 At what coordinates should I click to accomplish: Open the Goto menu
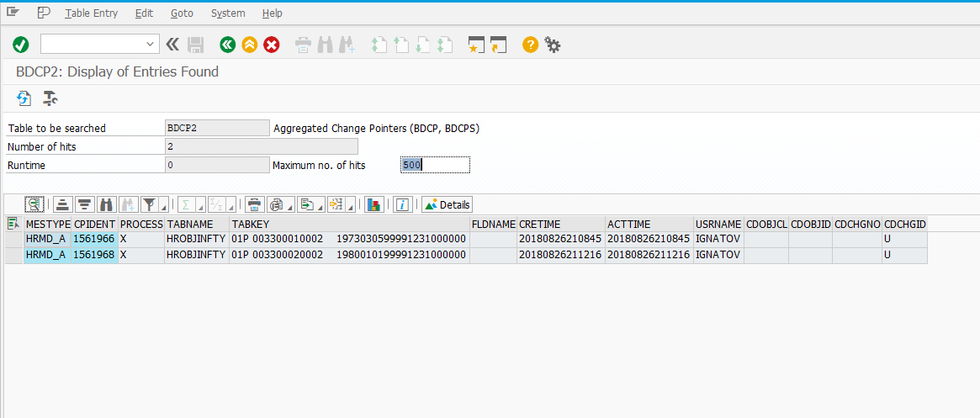point(182,13)
